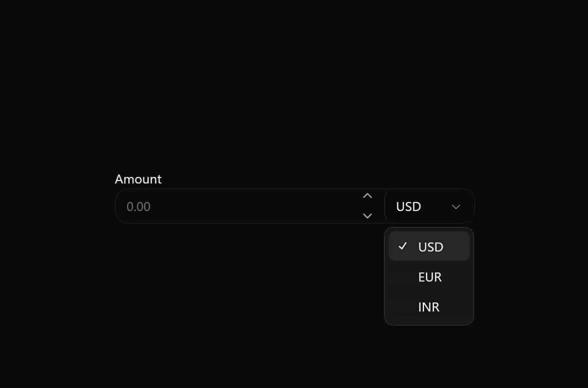Click the check mark indicating the selected currency
The height and width of the screenshot is (388, 588).
click(x=403, y=246)
